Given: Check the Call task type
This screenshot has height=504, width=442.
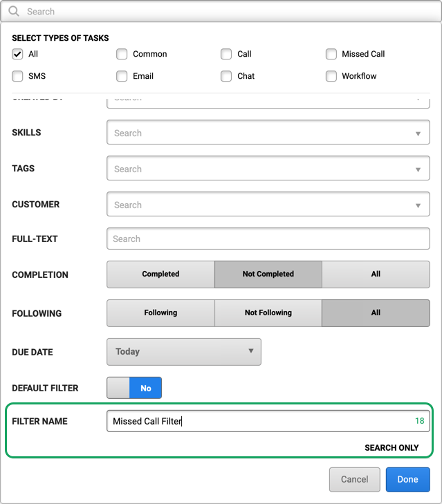Looking at the screenshot, I should click(226, 54).
